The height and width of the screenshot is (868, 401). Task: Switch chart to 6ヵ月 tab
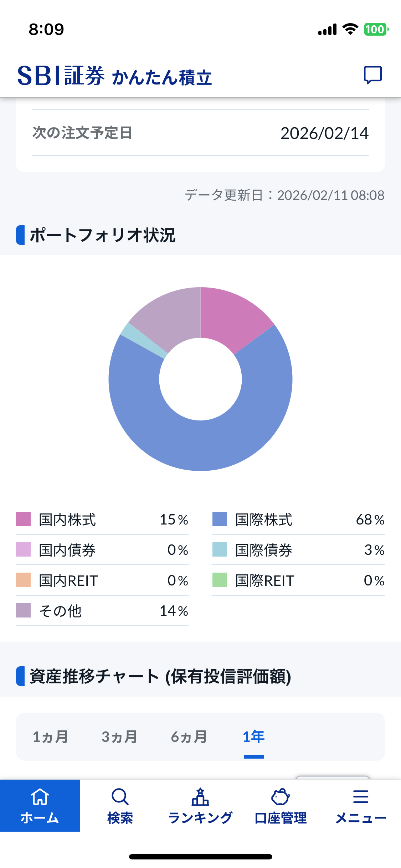[189, 737]
